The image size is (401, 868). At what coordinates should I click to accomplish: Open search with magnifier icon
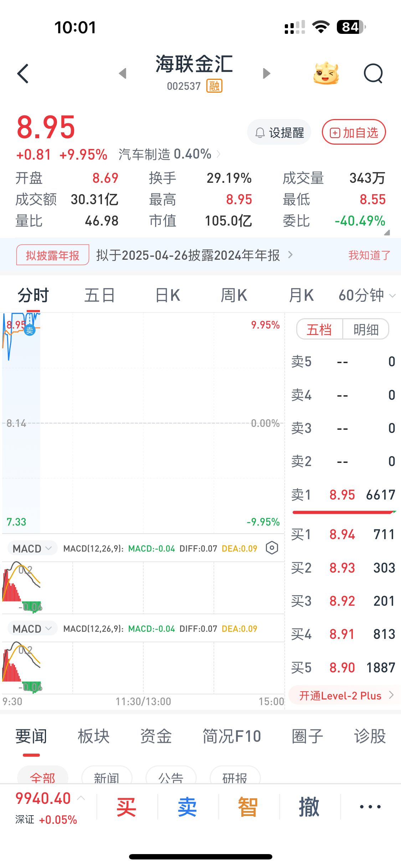(373, 73)
